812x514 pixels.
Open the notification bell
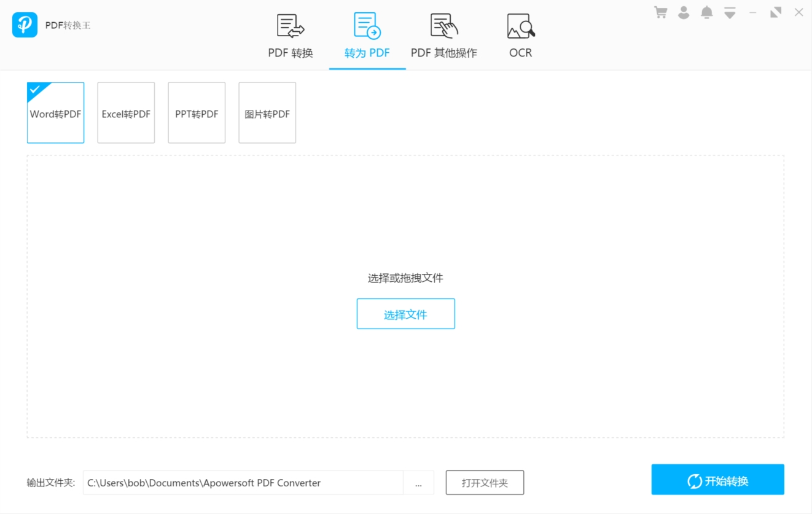(x=707, y=12)
